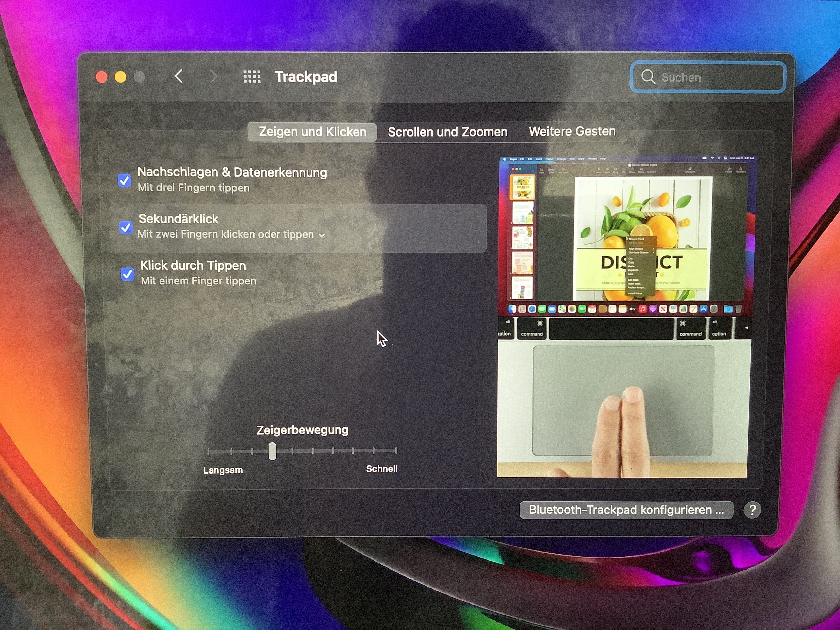The width and height of the screenshot is (840, 630).
Task: Click the magnifying glass search icon
Action: tap(648, 77)
